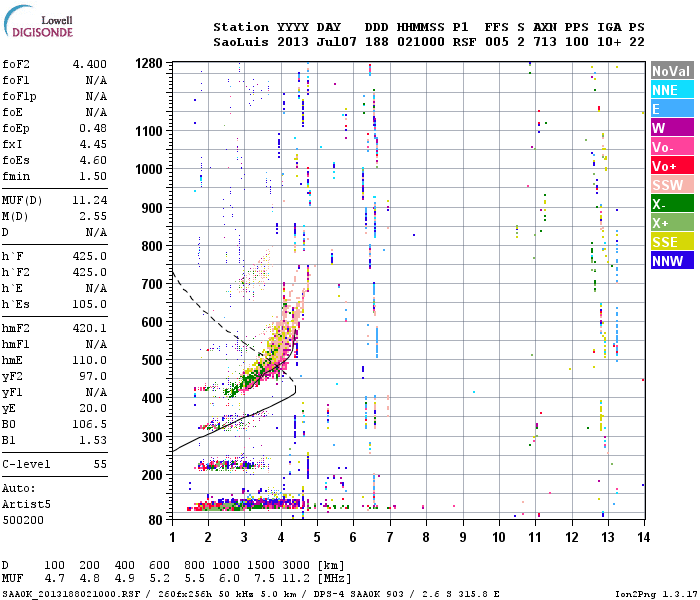The height and width of the screenshot is (600, 700).
Task: Click the SAA0K_2013188021000.RSF file name
Action: [71, 594]
